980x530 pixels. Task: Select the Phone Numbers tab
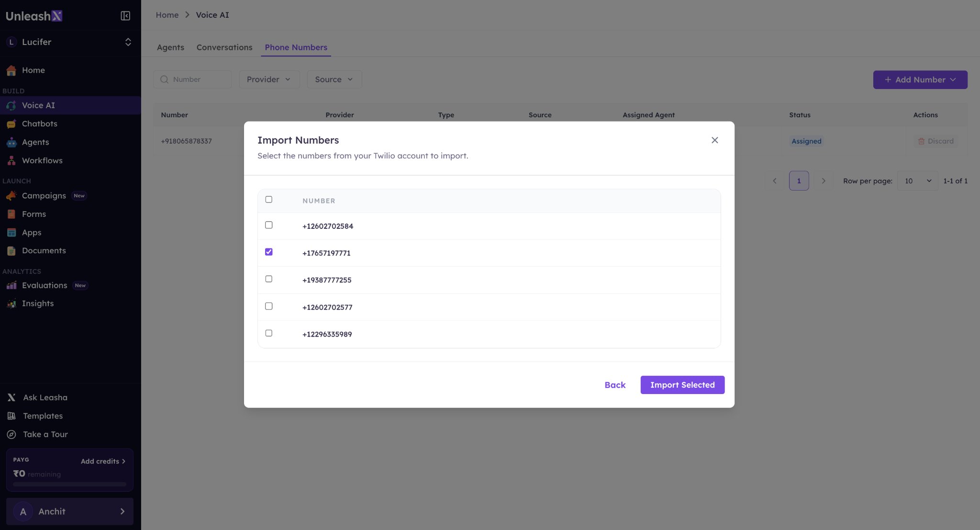[x=296, y=47]
